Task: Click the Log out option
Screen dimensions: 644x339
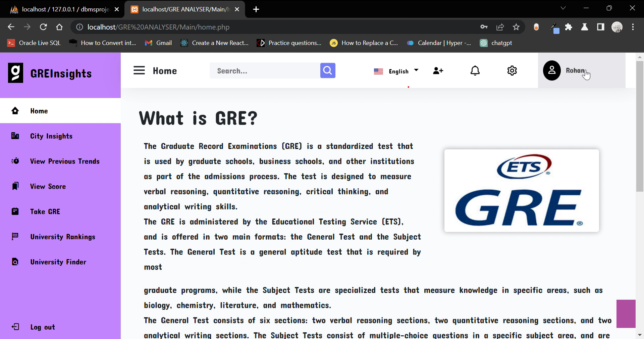Action: pyautogui.click(x=42, y=327)
